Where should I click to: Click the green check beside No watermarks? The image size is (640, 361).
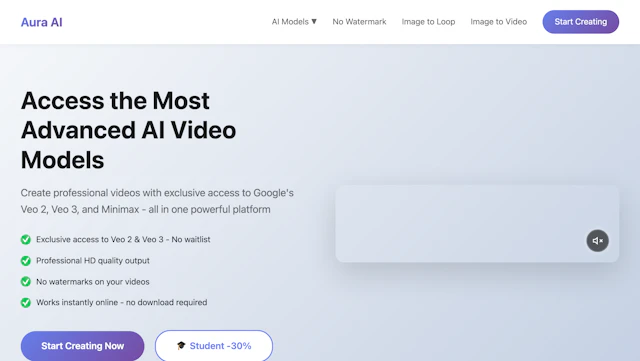point(26,281)
